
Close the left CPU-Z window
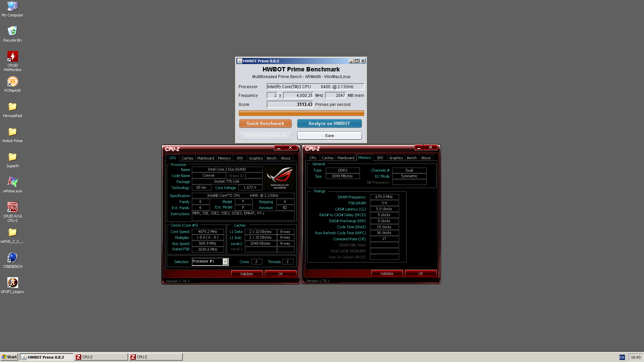click(290, 148)
